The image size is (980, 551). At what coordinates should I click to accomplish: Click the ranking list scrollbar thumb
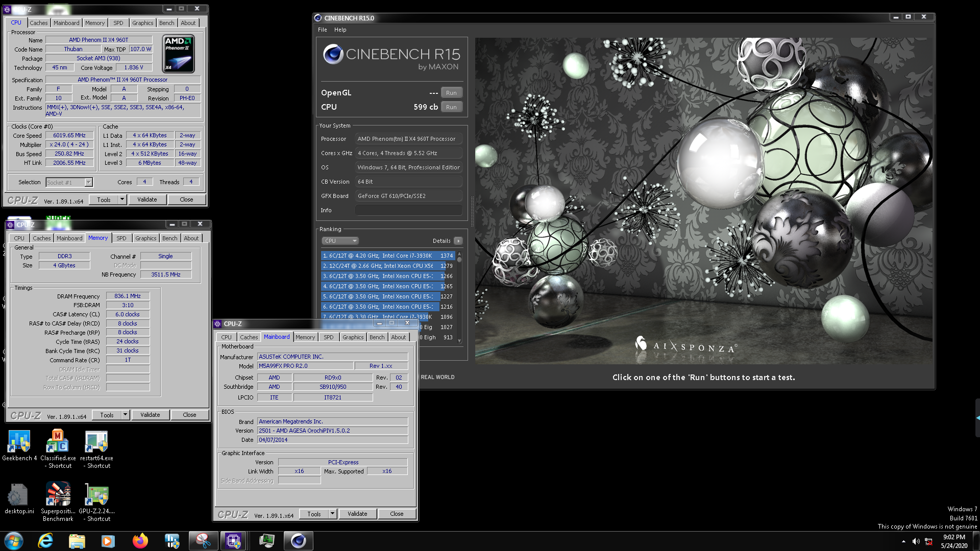[459, 260]
